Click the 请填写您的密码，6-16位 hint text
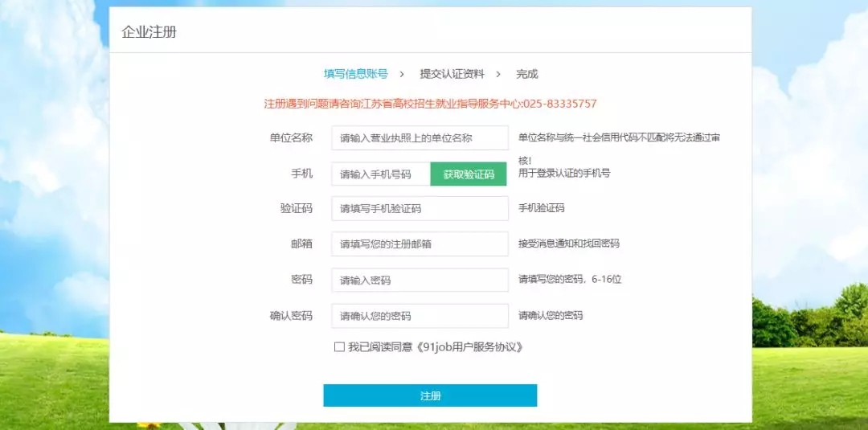Viewport: 868px width, 430px height. point(570,280)
